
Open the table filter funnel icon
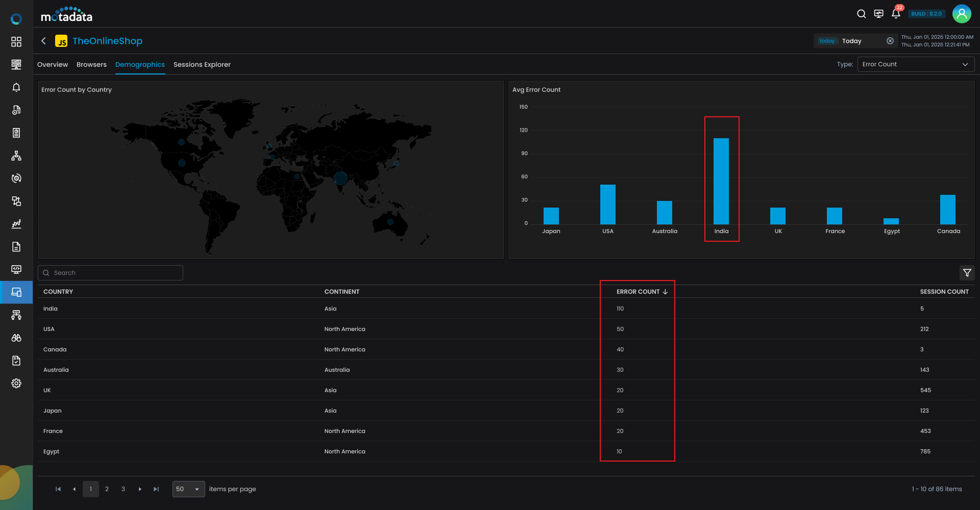pos(967,273)
